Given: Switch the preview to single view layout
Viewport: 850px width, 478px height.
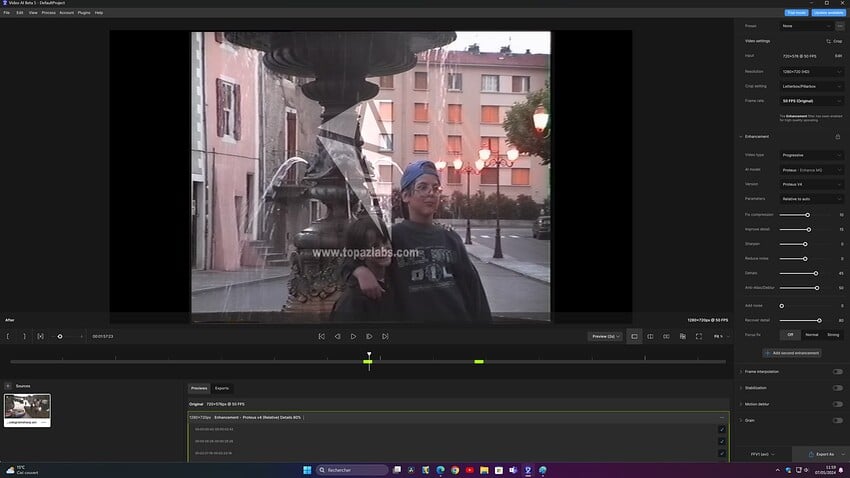Looking at the screenshot, I should 634,336.
